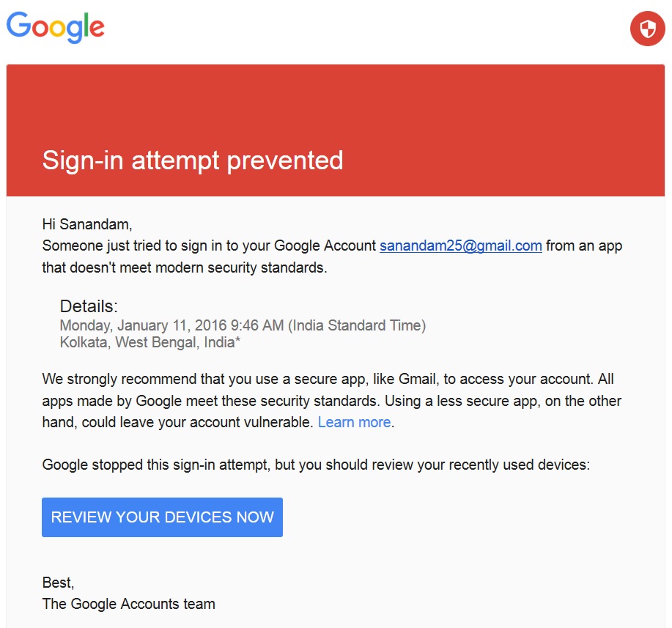Image resolution: width=672 pixels, height=628 pixels.
Task: Click the 'Hi Sanandam,' greeting
Action: click(x=87, y=224)
